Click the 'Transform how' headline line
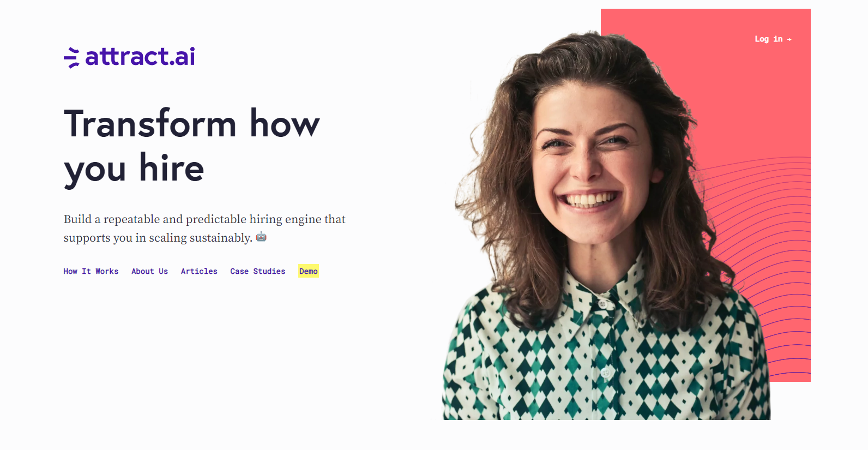868x450 pixels. tap(191, 123)
